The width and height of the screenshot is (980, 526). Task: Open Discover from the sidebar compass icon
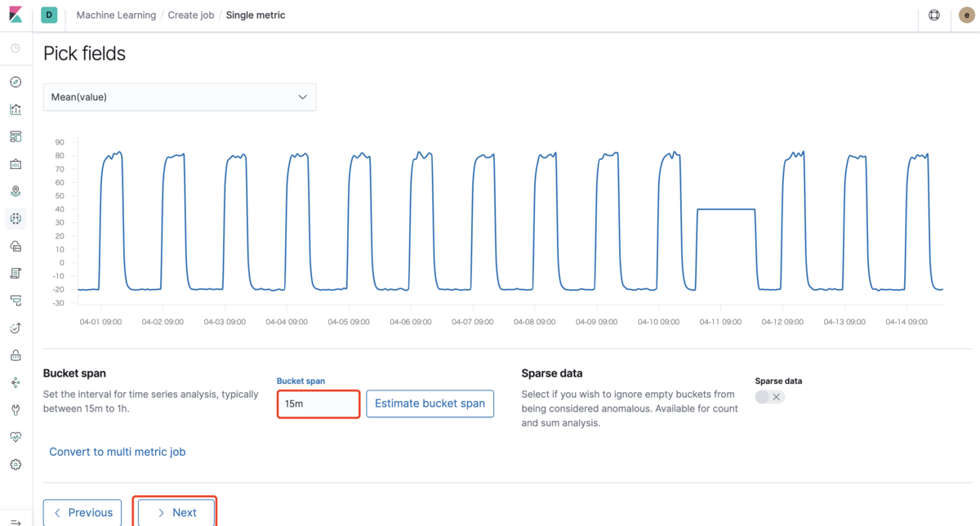click(x=16, y=82)
